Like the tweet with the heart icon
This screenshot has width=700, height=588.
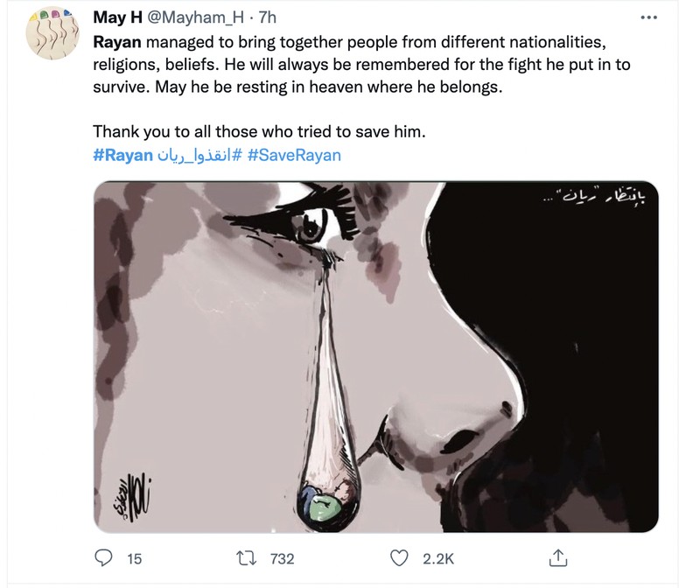[x=400, y=557]
